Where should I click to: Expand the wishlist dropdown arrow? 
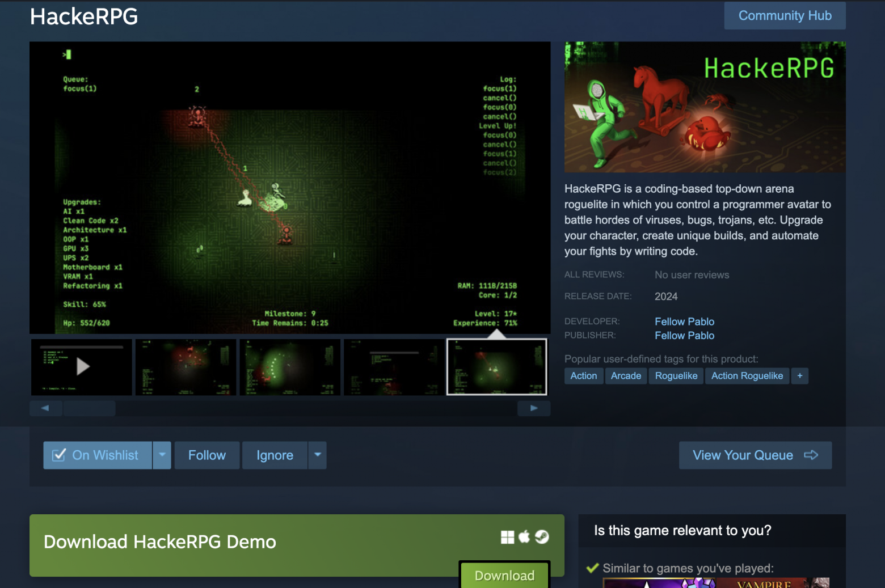(162, 455)
